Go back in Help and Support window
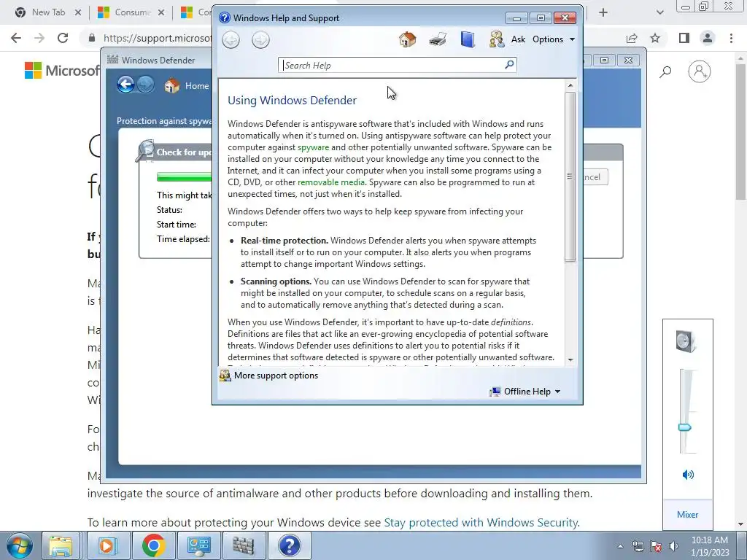 [231, 39]
